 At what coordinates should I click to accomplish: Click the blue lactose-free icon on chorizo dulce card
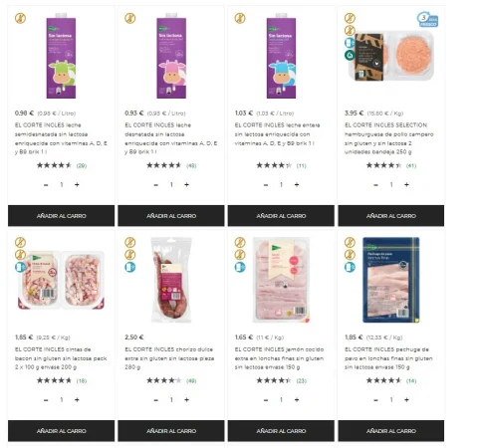(130, 267)
